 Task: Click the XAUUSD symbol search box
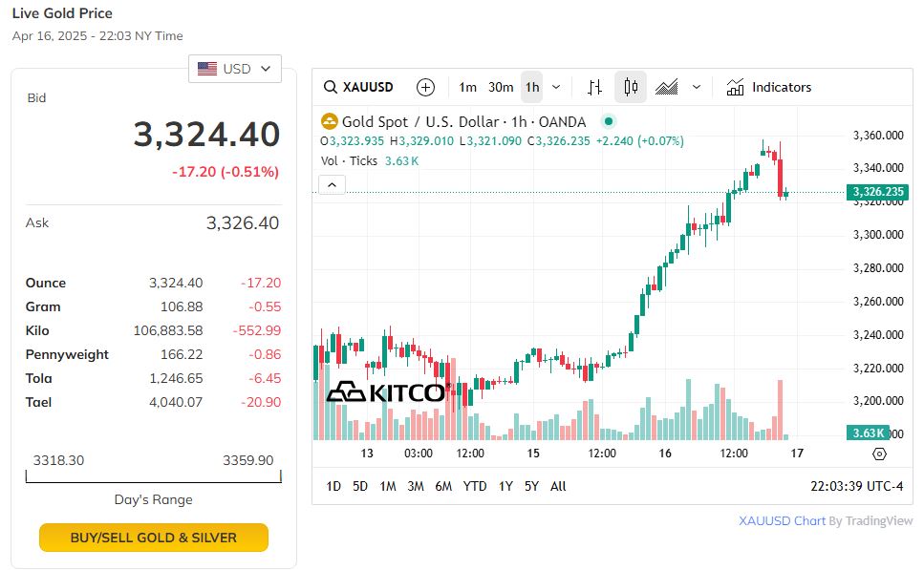point(359,87)
